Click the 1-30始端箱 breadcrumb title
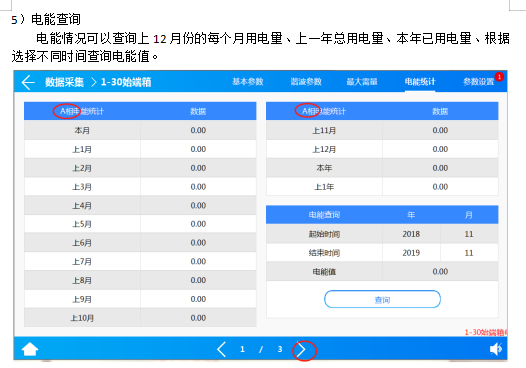The image size is (526, 368). coord(126,82)
